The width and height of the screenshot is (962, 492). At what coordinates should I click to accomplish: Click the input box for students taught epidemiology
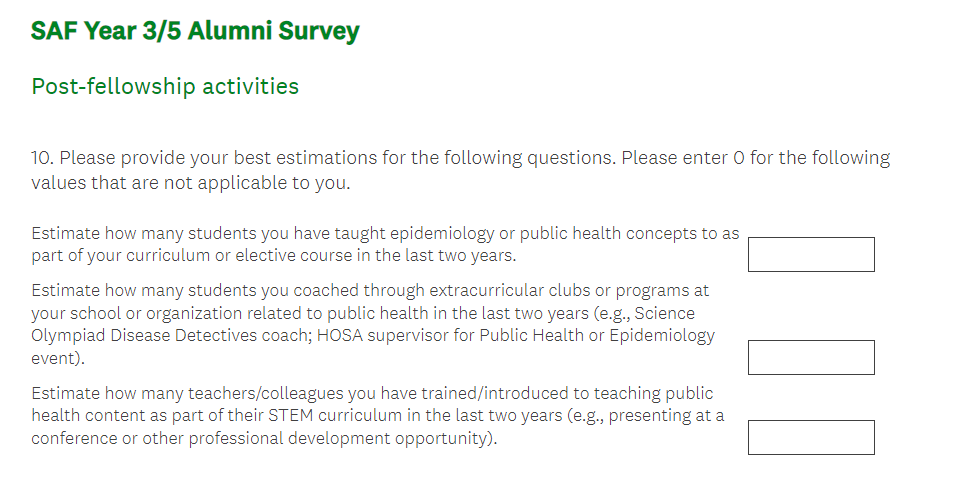(x=811, y=254)
